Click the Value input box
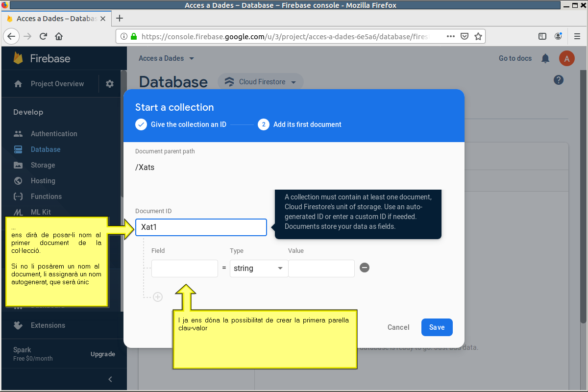Viewport: 588px width, 392px height. tap(321, 269)
